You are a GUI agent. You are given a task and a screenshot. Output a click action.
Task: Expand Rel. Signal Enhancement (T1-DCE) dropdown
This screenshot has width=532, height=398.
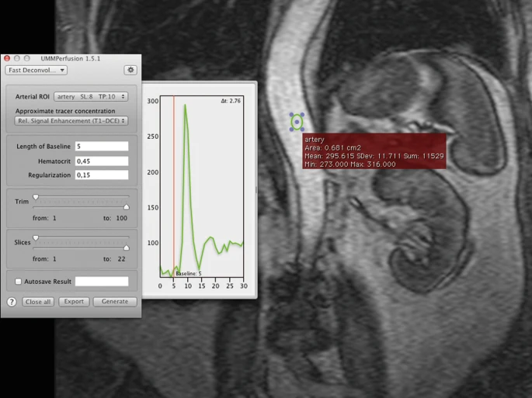click(71, 120)
